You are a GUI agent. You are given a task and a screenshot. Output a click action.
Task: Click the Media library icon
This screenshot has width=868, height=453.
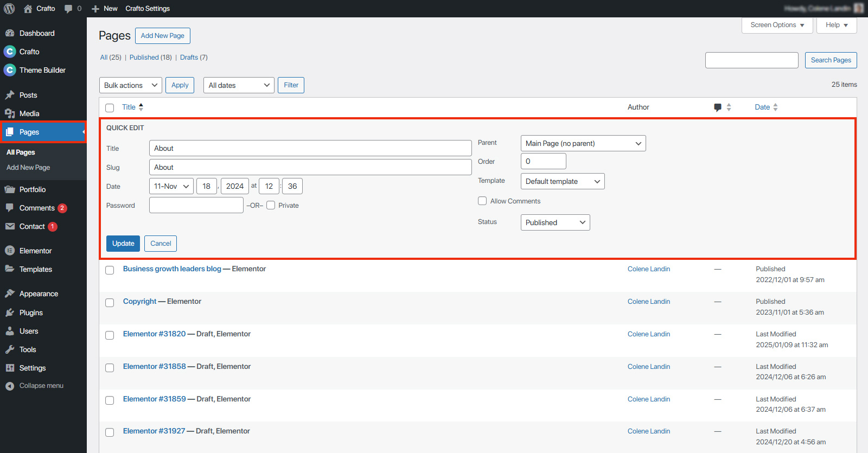pos(10,113)
